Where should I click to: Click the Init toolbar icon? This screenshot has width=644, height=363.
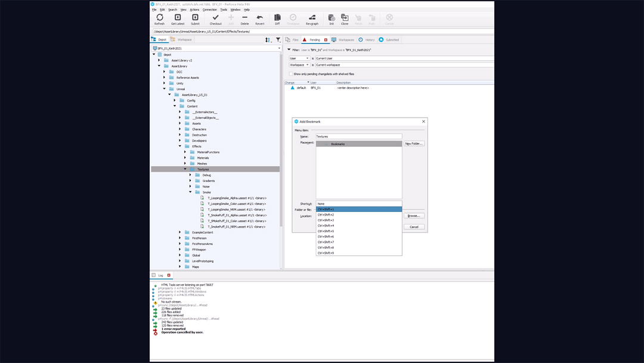point(330,19)
